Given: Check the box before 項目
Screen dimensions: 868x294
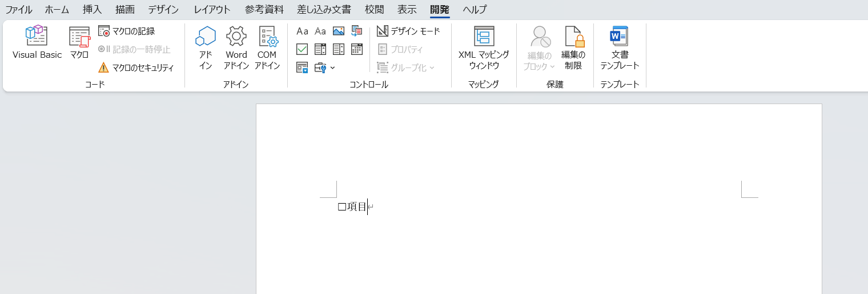Looking at the screenshot, I should pyautogui.click(x=342, y=207).
